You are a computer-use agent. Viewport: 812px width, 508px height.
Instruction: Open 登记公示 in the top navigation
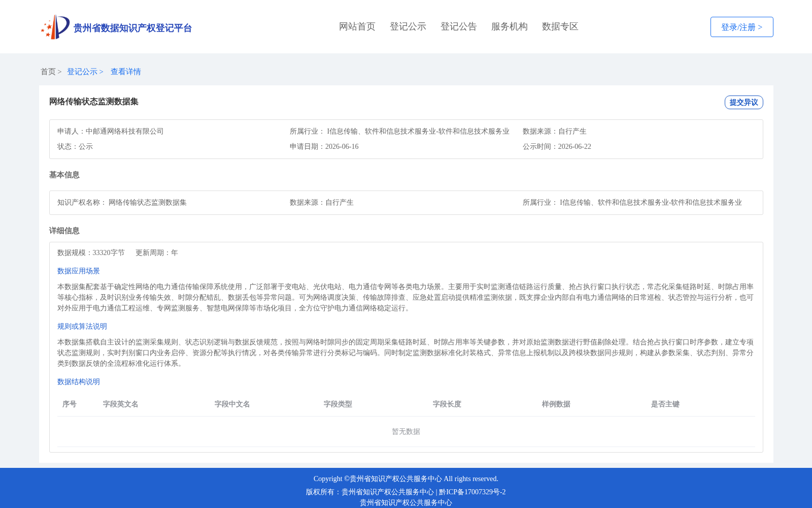pyautogui.click(x=408, y=26)
